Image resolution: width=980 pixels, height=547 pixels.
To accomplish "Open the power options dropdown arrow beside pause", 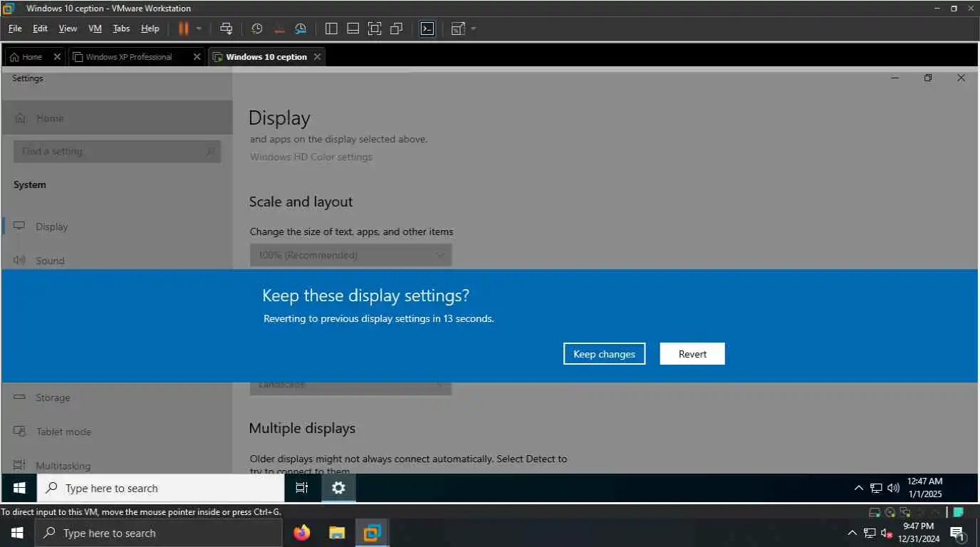I will 199,28.
